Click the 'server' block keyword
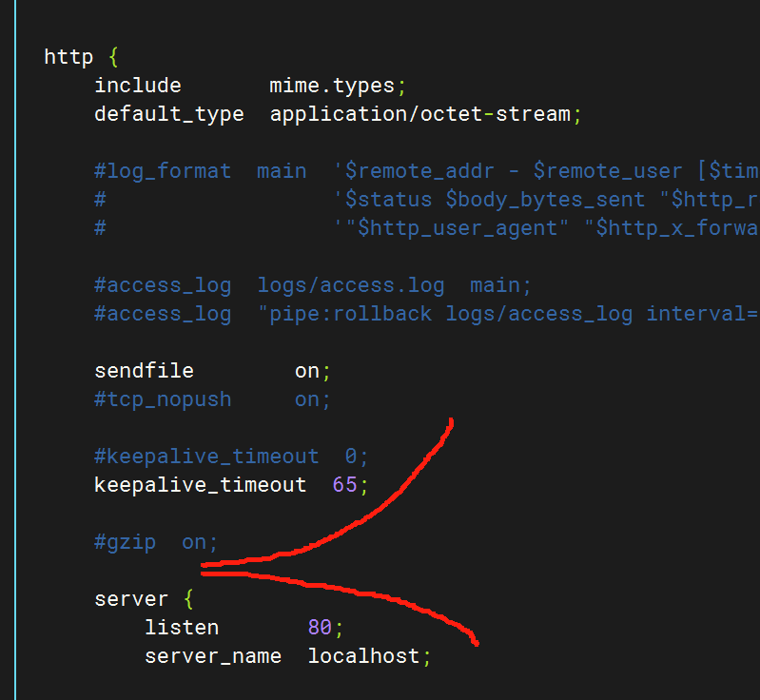Image resolution: width=760 pixels, height=700 pixels. (131, 599)
